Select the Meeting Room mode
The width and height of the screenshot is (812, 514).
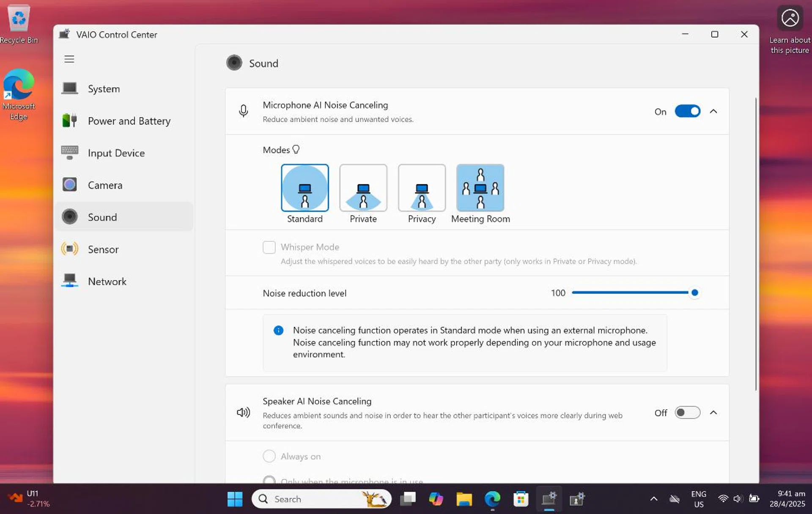480,188
